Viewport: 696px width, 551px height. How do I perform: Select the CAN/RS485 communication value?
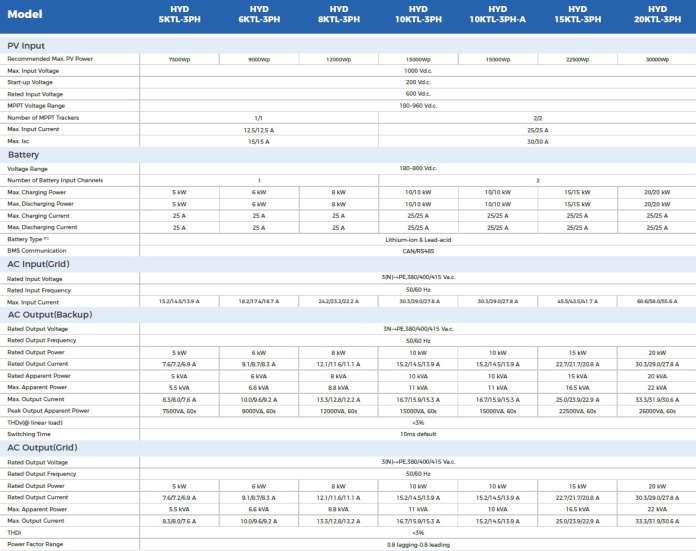coord(418,251)
